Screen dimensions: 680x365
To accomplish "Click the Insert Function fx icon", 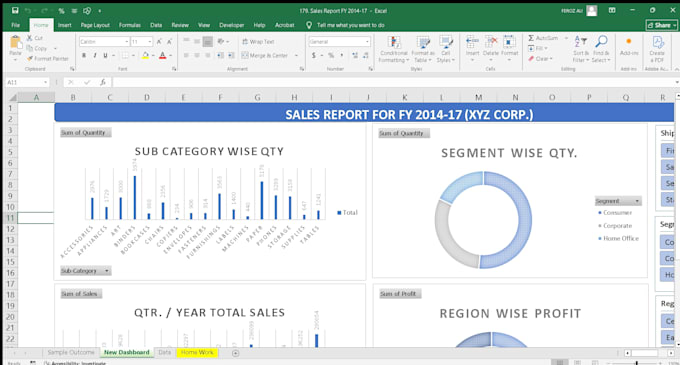I will 103,82.
